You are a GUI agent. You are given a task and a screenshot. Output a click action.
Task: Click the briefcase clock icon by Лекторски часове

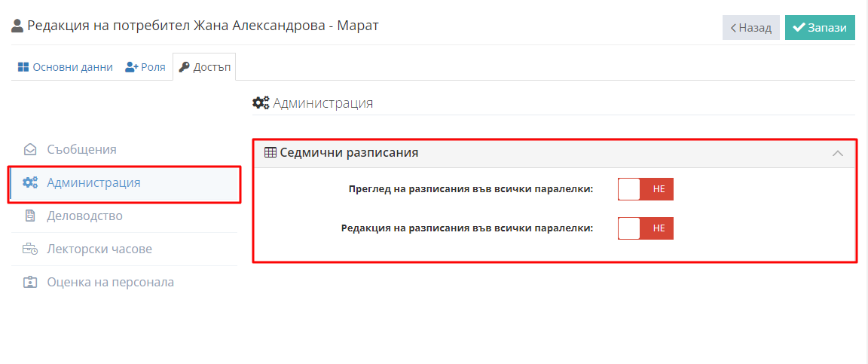(30, 249)
